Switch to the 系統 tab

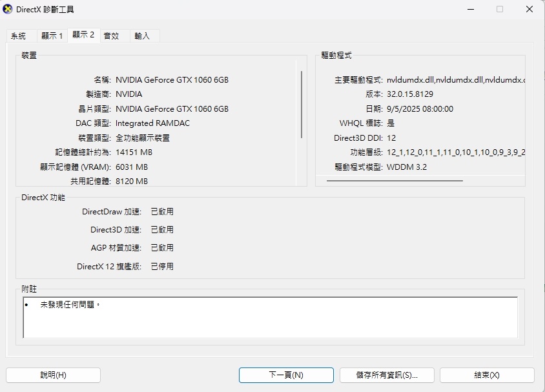(x=19, y=36)
